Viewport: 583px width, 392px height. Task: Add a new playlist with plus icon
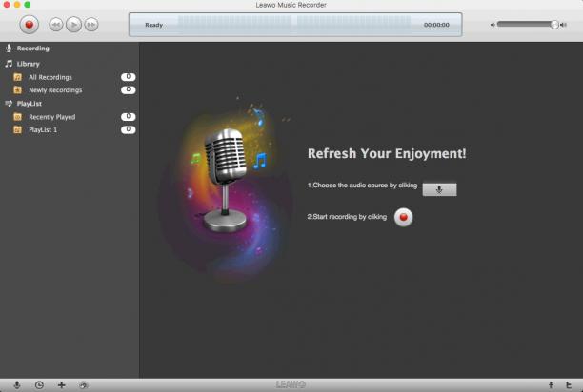coord(62,385)
